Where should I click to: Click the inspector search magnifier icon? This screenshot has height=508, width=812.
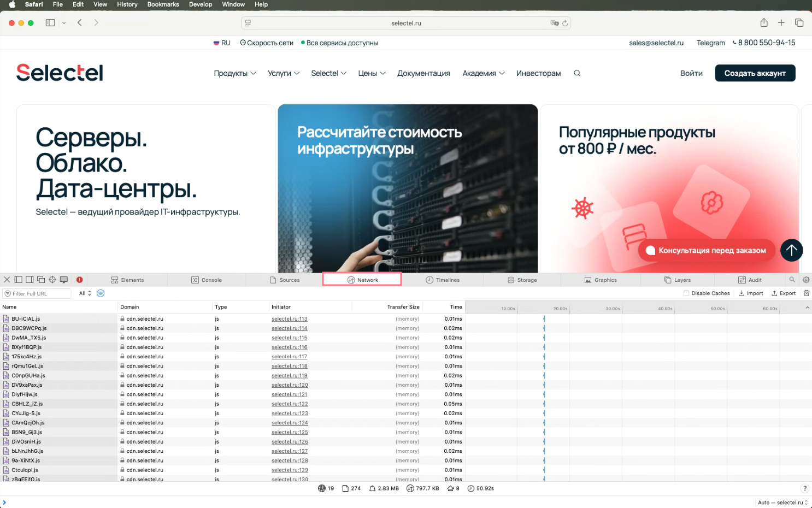coord(792,280)
